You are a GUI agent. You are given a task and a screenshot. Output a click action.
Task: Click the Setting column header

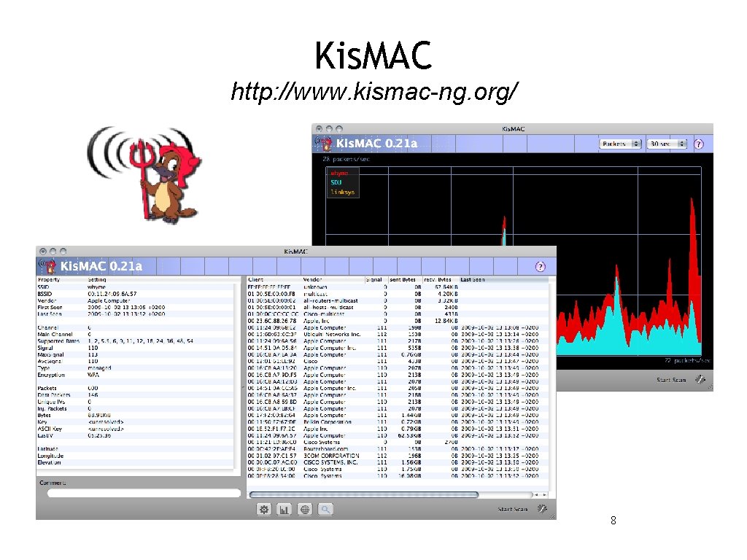coord(161,279)
